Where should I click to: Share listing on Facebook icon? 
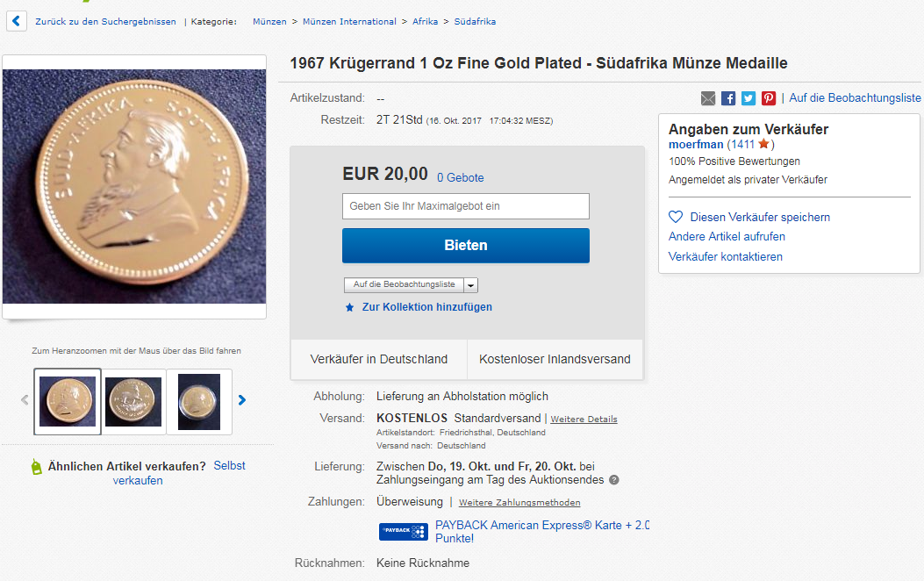(x=728, y=98)
